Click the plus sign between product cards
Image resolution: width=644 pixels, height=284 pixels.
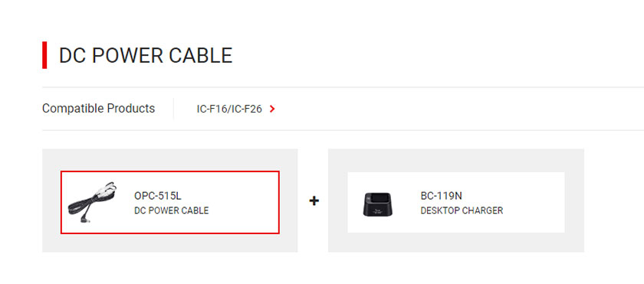tap(314, 201)
